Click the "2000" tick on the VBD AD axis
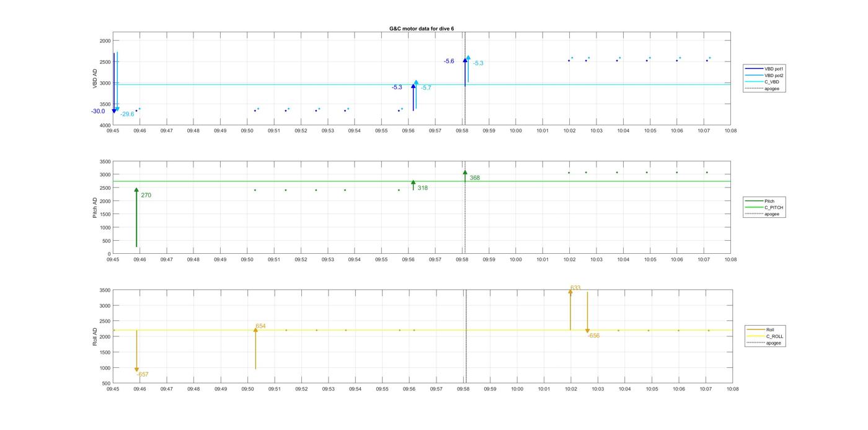868x430 pixels. [105, 41]
